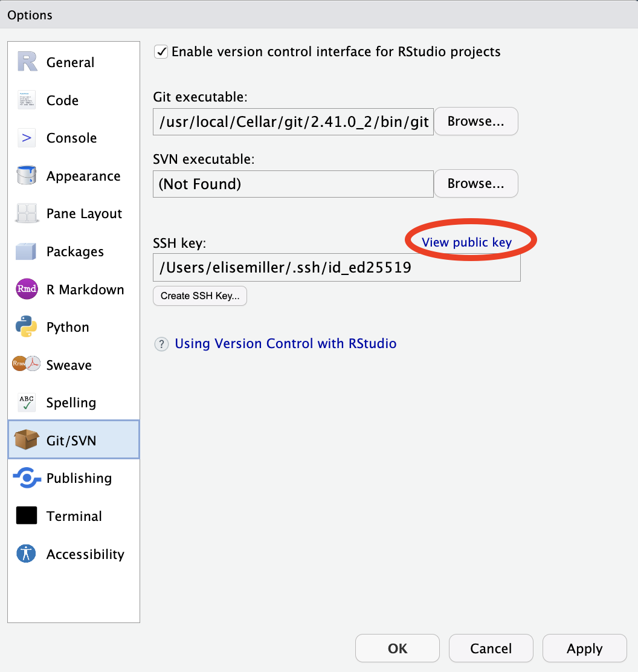
Task: Click the Appearance paint bucket icon
Action: (x=27, y=176)
